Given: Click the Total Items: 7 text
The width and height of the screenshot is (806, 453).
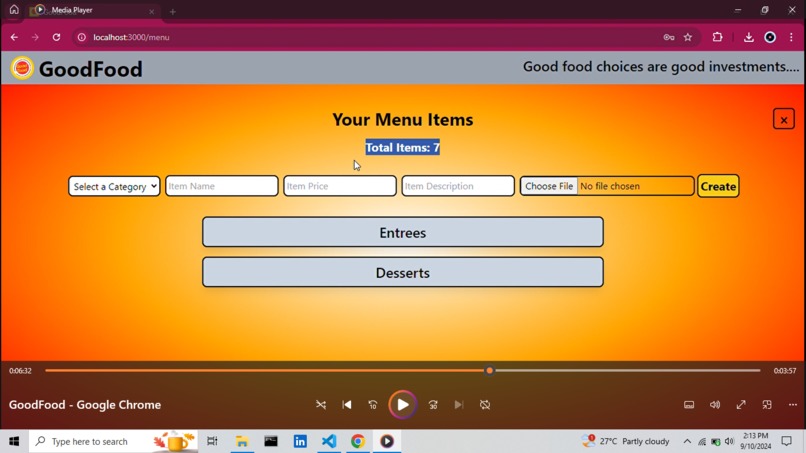Looking at the screenshot, I should pos(402,148).
